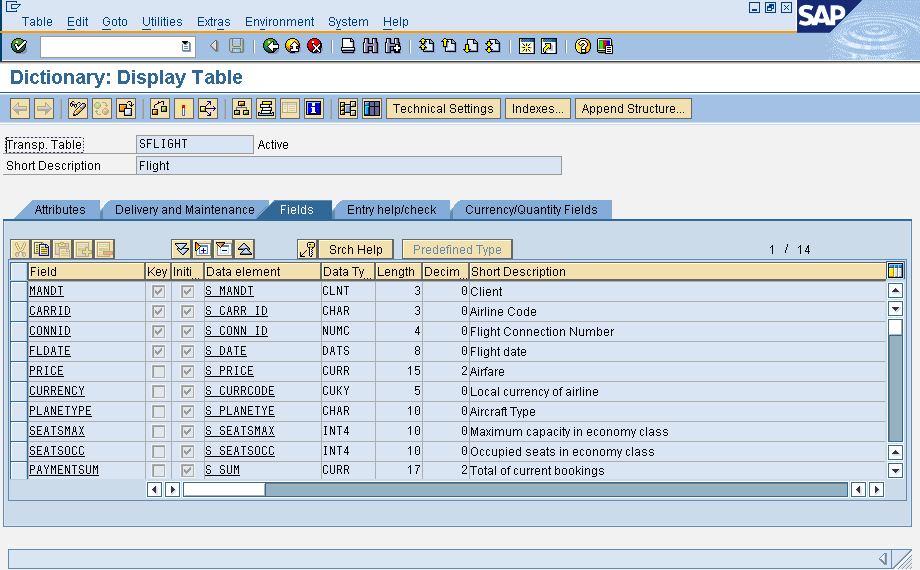Click the command input field
The width and height of the screenshot is (920, 570).
click(110, 46)
